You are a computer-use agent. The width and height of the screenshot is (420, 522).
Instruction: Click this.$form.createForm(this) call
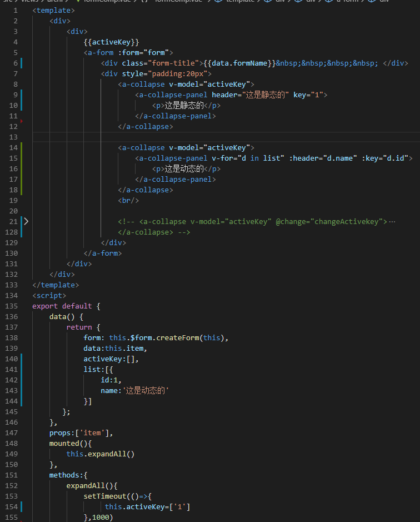(168, 338)
